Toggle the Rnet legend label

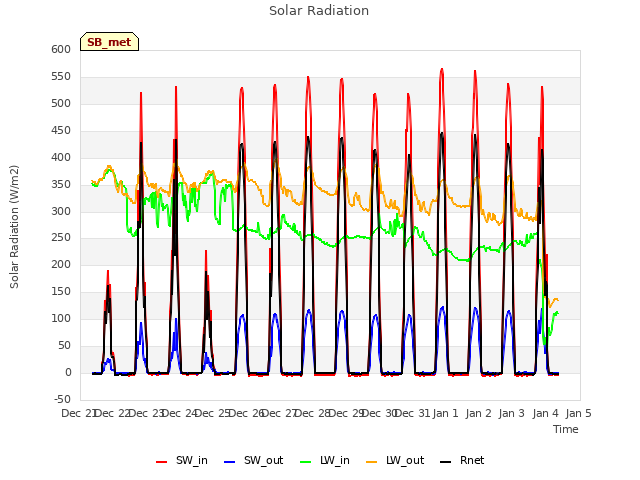(x=472, y=460)
